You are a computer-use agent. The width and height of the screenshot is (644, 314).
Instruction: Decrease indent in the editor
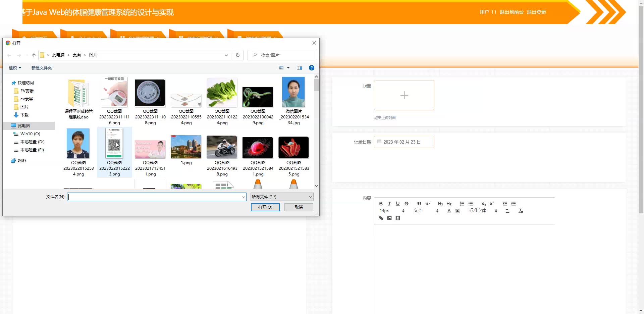[505, 204]
